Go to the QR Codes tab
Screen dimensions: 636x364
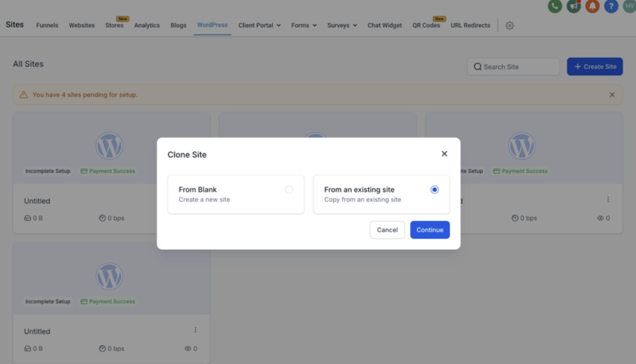pyautogui.click(x=426, y=25)
